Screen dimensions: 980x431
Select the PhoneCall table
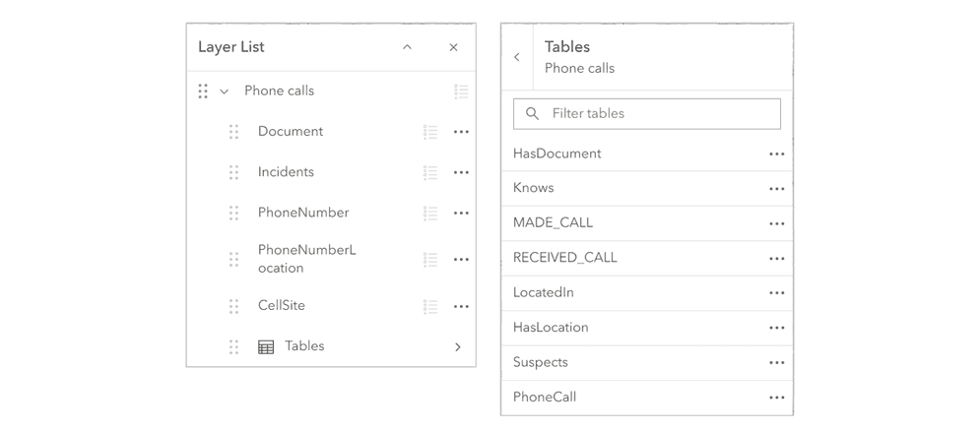coord(545,398)
